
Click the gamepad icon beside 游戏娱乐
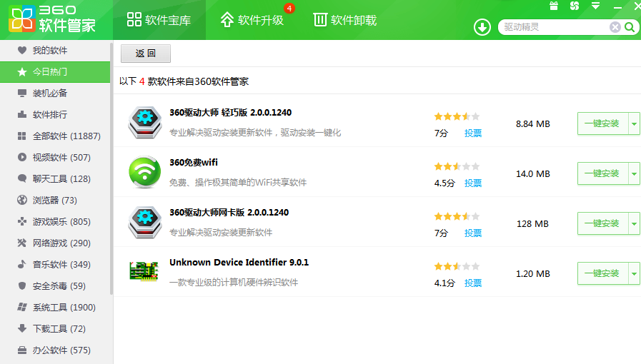pyautogui.click(x=22, y=221)
